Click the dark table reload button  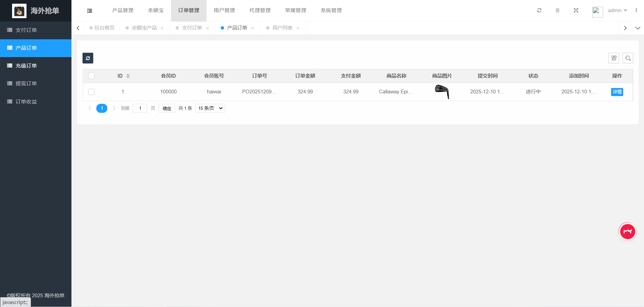tap(88, 58)
